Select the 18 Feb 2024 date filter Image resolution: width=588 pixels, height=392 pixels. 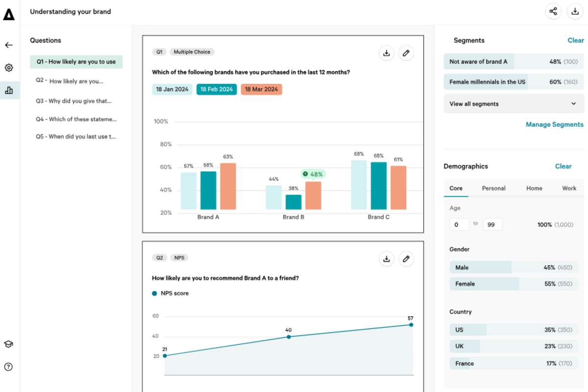pos(217,89)
